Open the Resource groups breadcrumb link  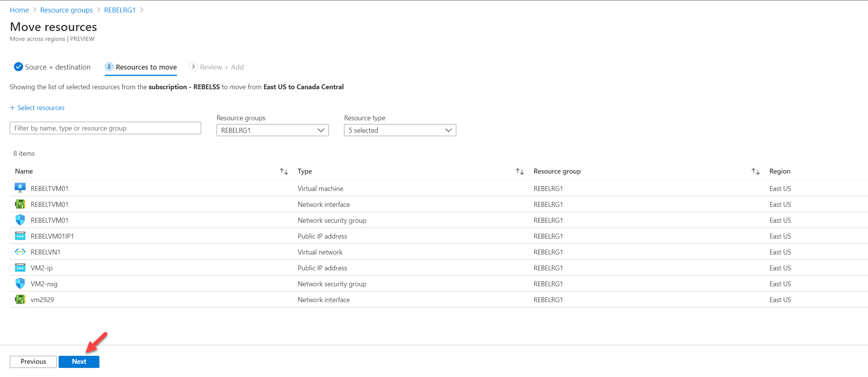tap(66, 10)
